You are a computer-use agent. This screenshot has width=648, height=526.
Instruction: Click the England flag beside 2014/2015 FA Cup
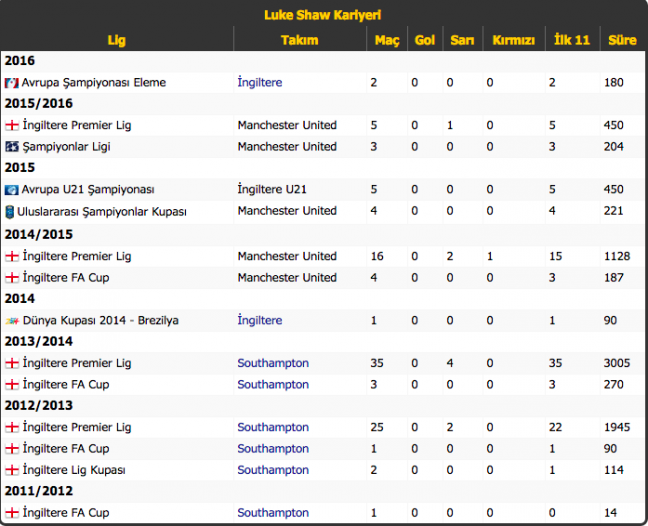(12, 278)
